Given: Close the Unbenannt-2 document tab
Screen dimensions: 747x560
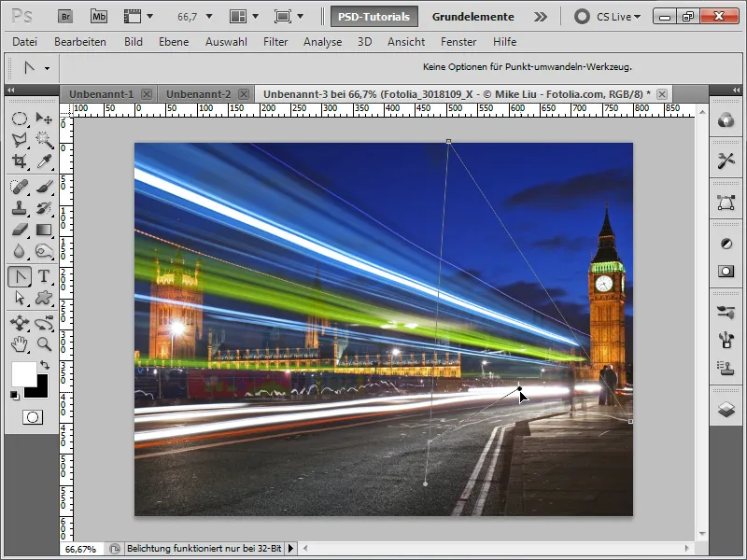Looking at the screenshot, I should 244,94.
